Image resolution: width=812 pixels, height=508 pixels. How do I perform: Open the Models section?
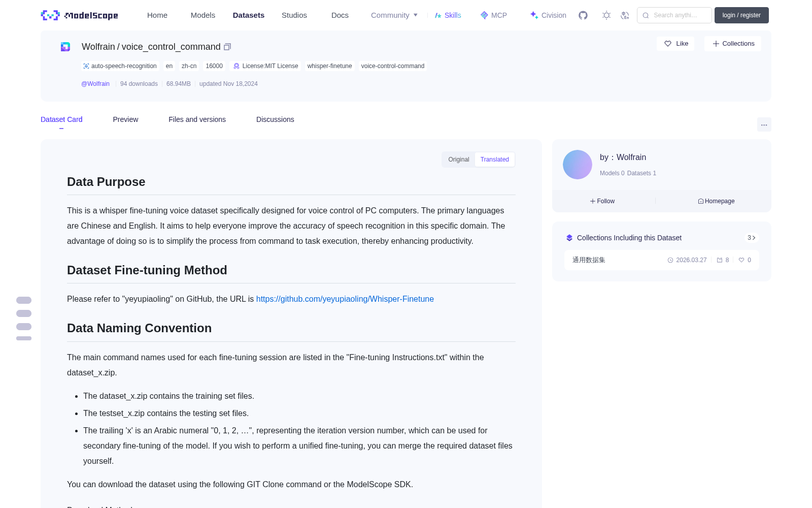click(x=203, y=15)
